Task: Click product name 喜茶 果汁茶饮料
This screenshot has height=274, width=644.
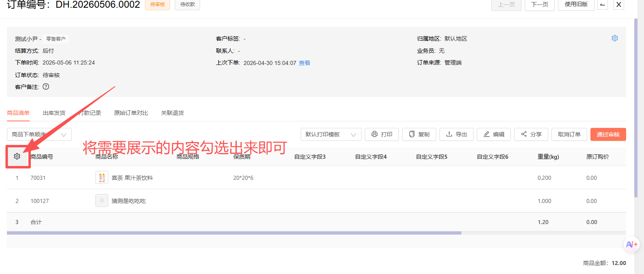Action: pyautogui.click(x=132, y=178)
